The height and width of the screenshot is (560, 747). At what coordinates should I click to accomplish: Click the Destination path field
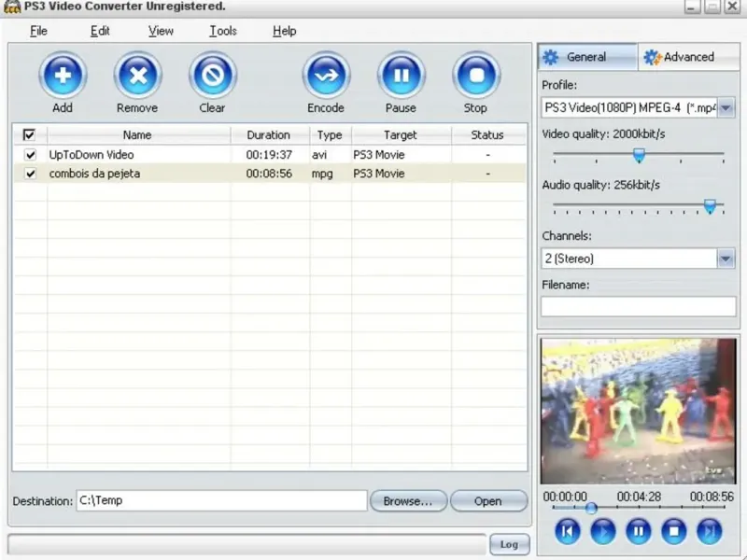coord(221,500)
